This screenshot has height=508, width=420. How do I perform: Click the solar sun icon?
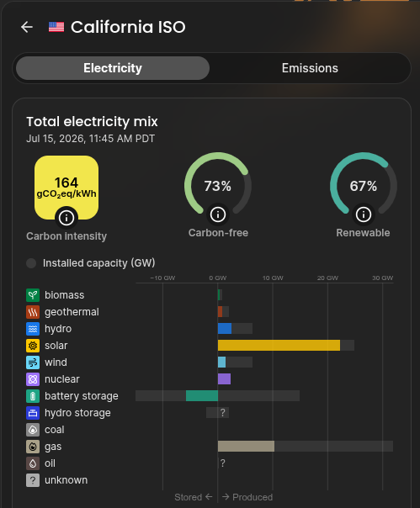(x=33, y=346)
